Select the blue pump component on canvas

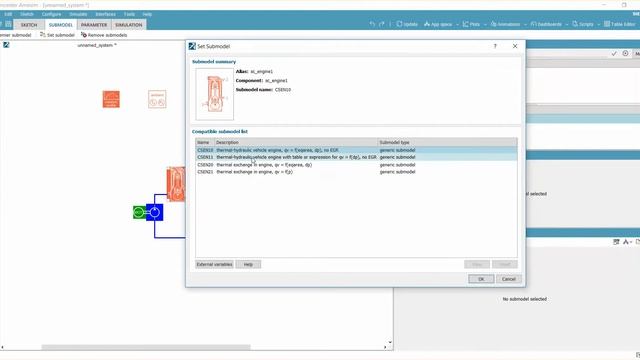click(x=155, y=212)
